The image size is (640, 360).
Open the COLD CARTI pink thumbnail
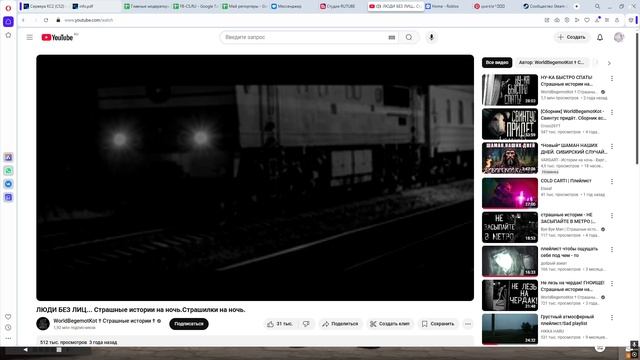pyautogui.click(x=510, y=193)
